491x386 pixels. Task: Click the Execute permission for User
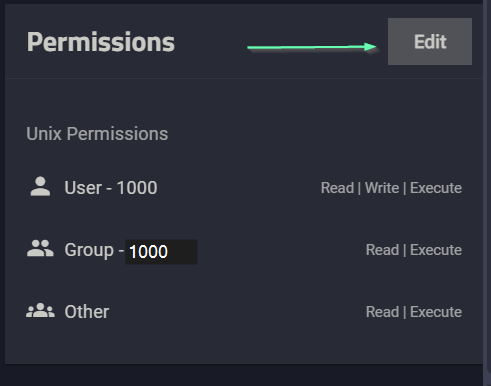coord(436,188)
